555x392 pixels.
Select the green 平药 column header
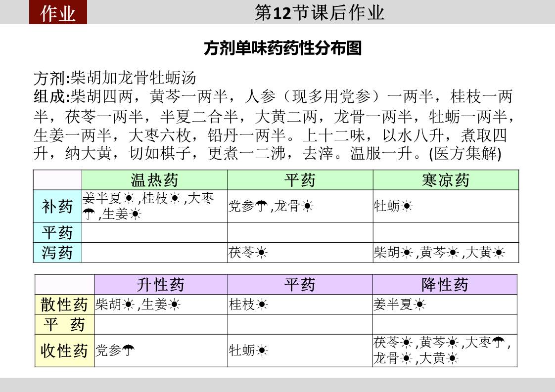(x=300, y=180)
